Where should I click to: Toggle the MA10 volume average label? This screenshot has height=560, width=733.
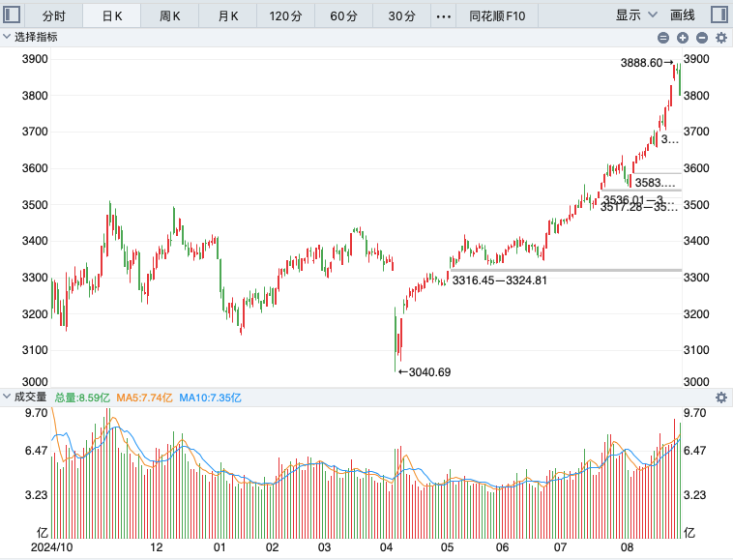[x=211, y=398]
